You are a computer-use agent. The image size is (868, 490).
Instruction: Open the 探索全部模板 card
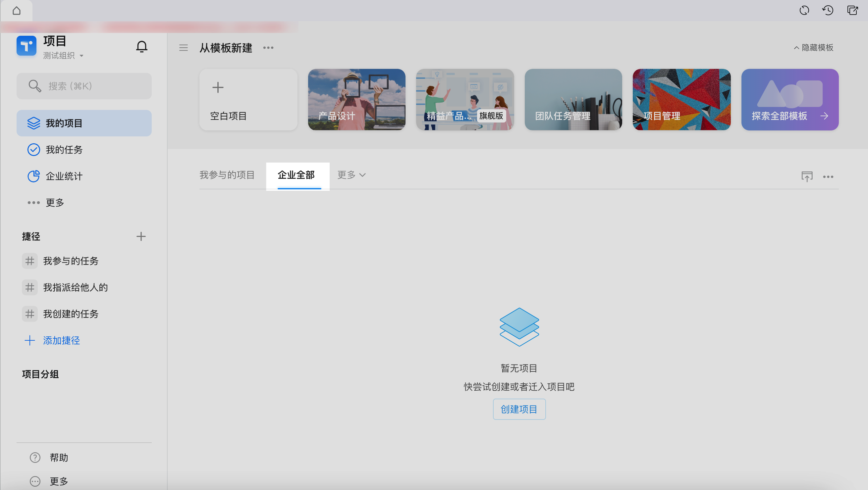click(790, 100)
